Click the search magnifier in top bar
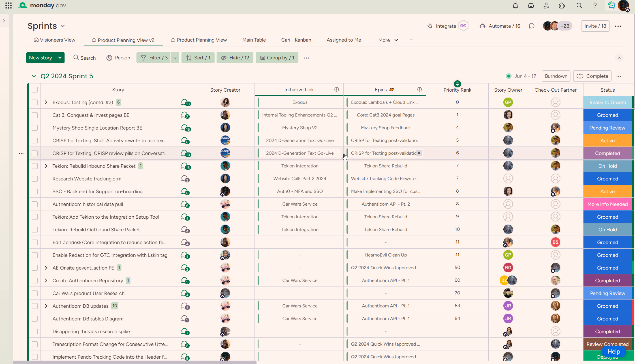This screenshot has height=364, width=635. [x=579, y=6]
